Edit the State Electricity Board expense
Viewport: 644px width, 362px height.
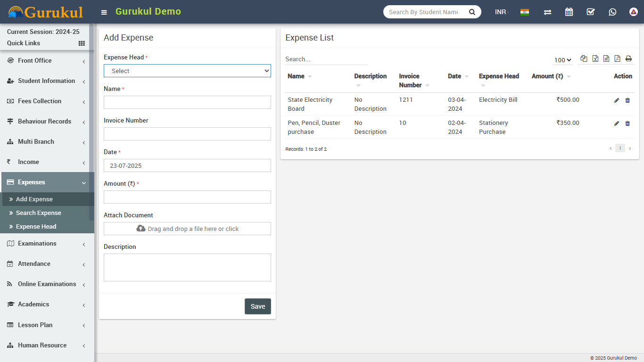617,100
